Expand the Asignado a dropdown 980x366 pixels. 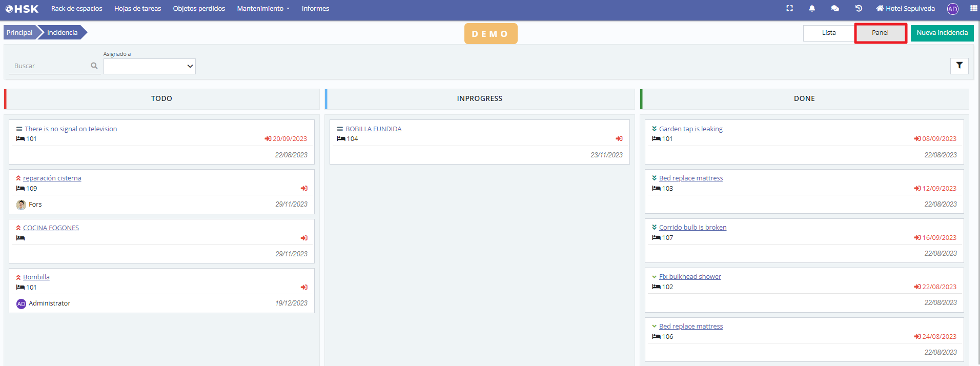[x=150, y=66]
